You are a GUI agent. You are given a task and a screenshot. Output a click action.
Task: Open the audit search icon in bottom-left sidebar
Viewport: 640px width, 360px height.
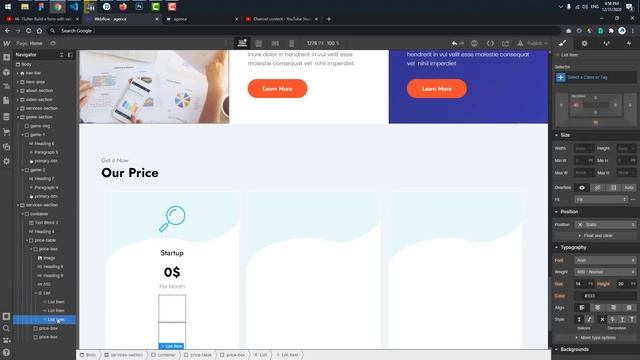pyautogui.click(x=7, y=328)
